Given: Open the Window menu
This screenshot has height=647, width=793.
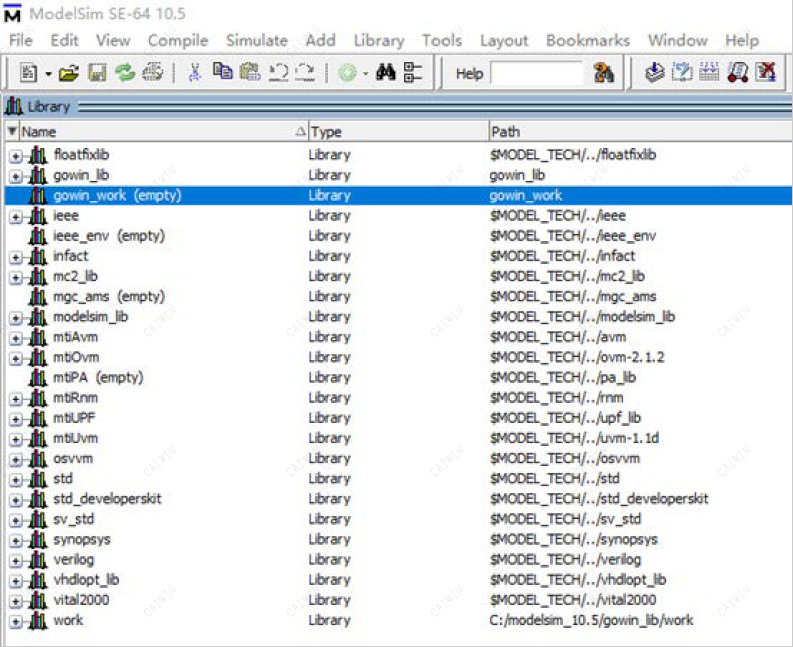Looking at the screenshot, I should (678, 40).
